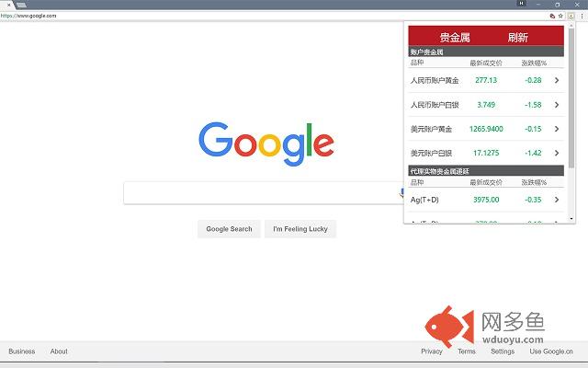Screen dimensions: 588x368
Task: Select the 人民币账户黄金 product name
Action: [x=435, y=80]
